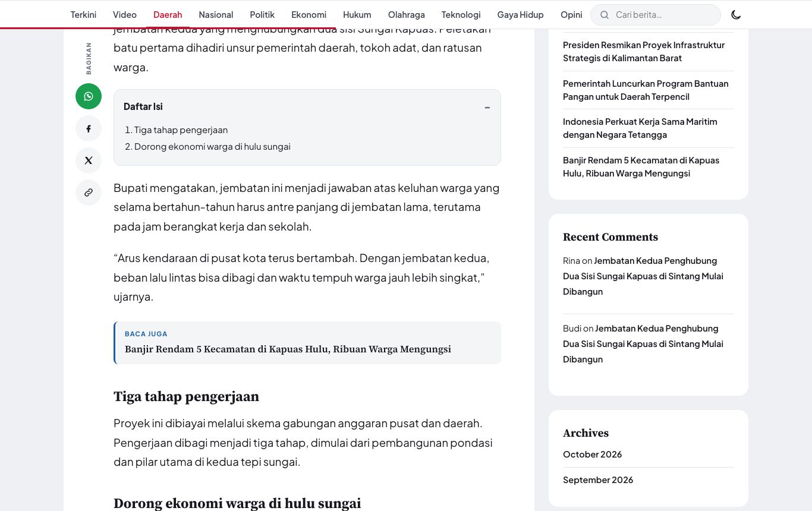This screenshot has width=812, height=511.
Task: Open the Terkini menu item
Action: [83, 15]
